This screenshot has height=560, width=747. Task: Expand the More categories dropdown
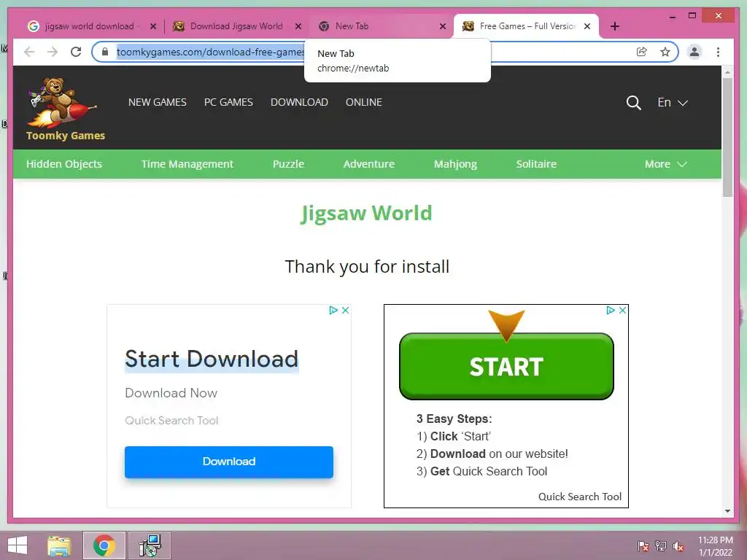click(x=665, y=164)
